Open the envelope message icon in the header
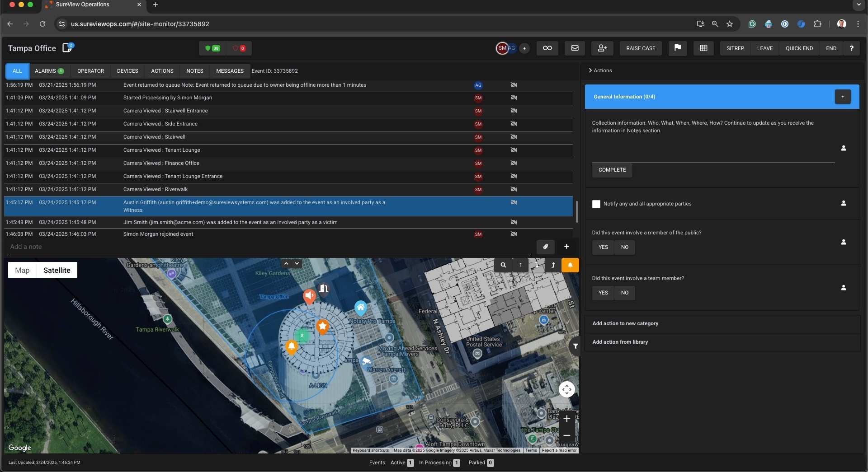 point(575,48)
